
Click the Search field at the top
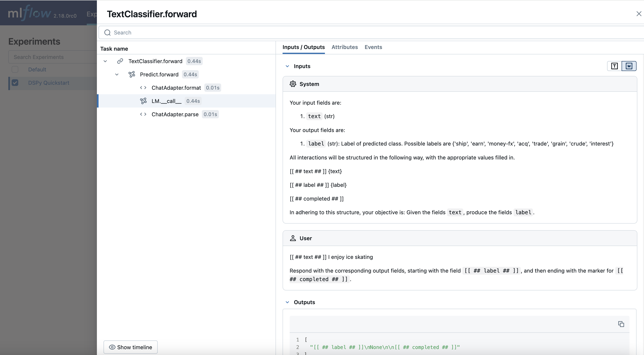(x=225, y=33)
